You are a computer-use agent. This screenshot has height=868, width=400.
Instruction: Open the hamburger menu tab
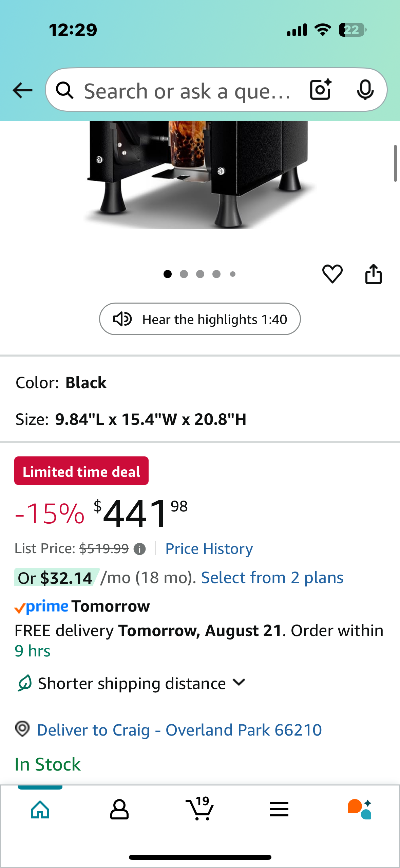279,810
